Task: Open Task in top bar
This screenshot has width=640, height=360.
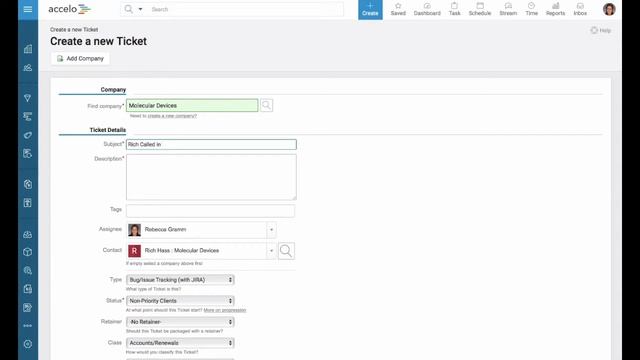Action: [x=454, y=9]
